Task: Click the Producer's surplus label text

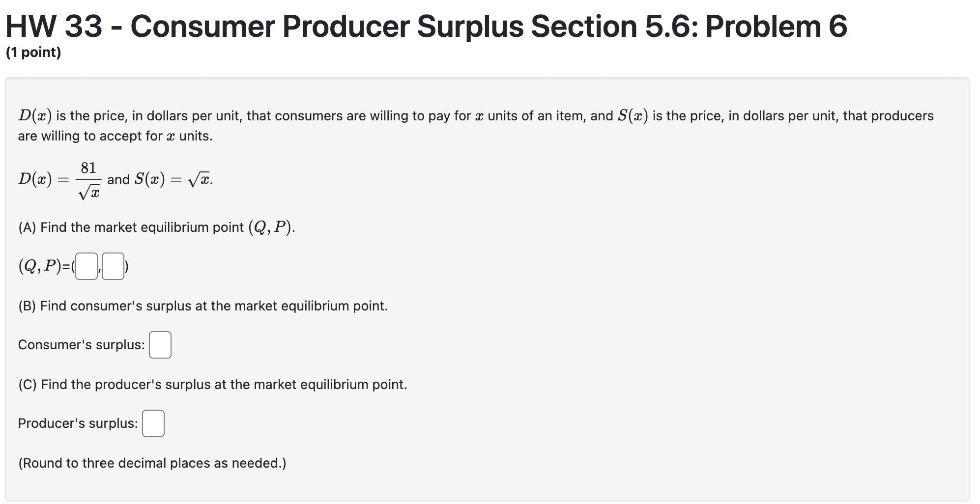Action: tap(77, 423)
